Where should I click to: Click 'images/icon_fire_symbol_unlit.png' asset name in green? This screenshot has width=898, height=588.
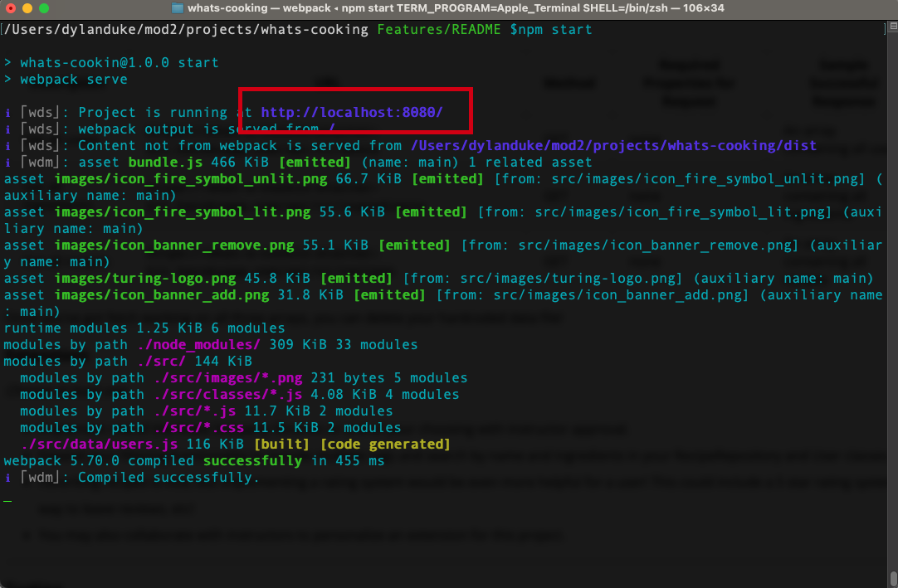[x=191, y=178]
